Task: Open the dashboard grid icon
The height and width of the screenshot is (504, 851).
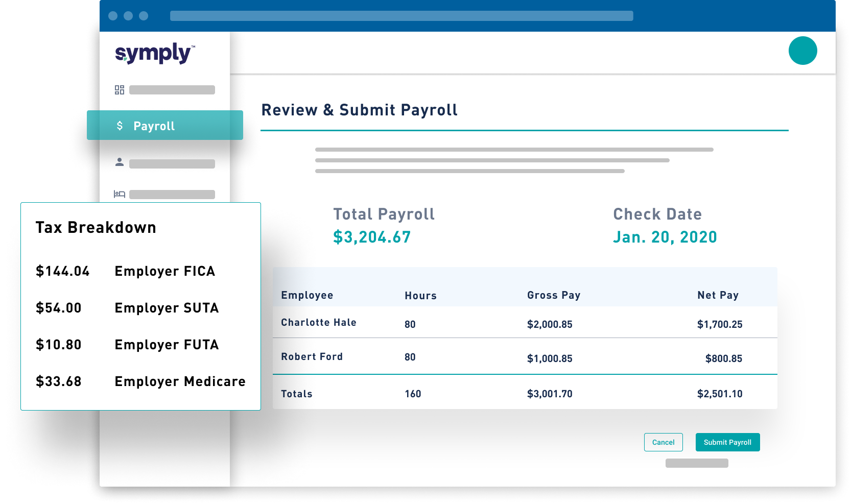Action: [120, 90]
